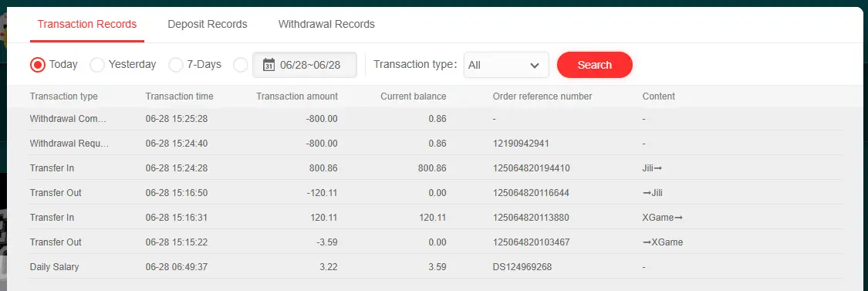Click the '→XGame' content cell
The width and height of the screenshot is (868, 291).
click(x=663, y=242)
